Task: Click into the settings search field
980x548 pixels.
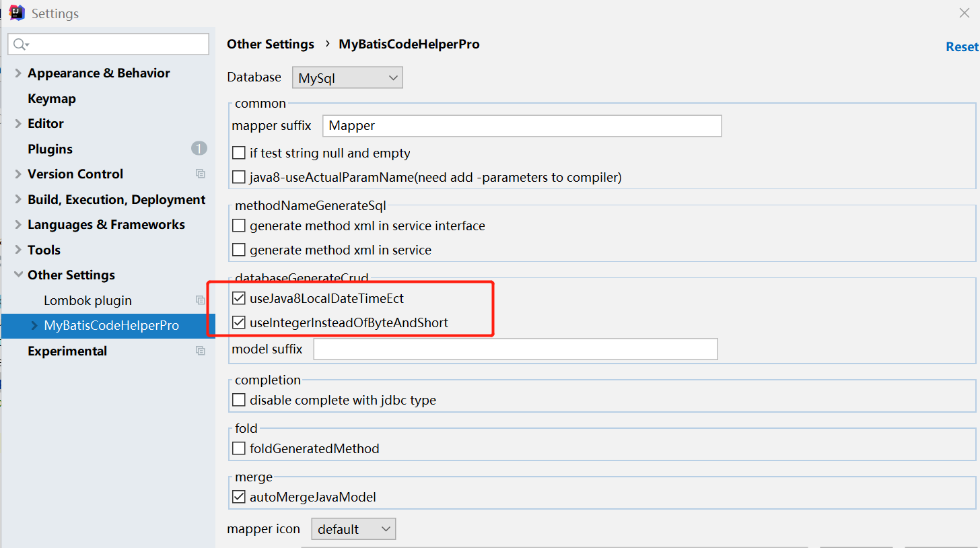Action: (x=108, y=44)
